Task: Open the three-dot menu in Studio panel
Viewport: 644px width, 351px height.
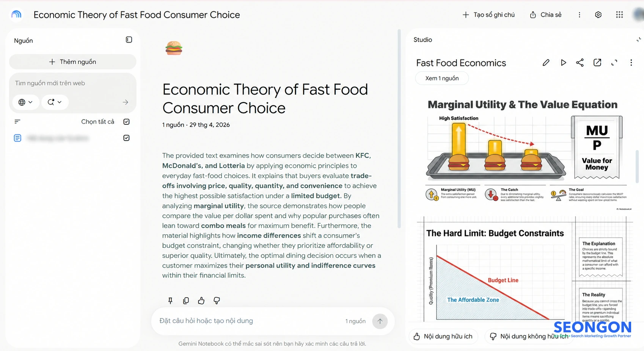Action: [x=631, y=63]
